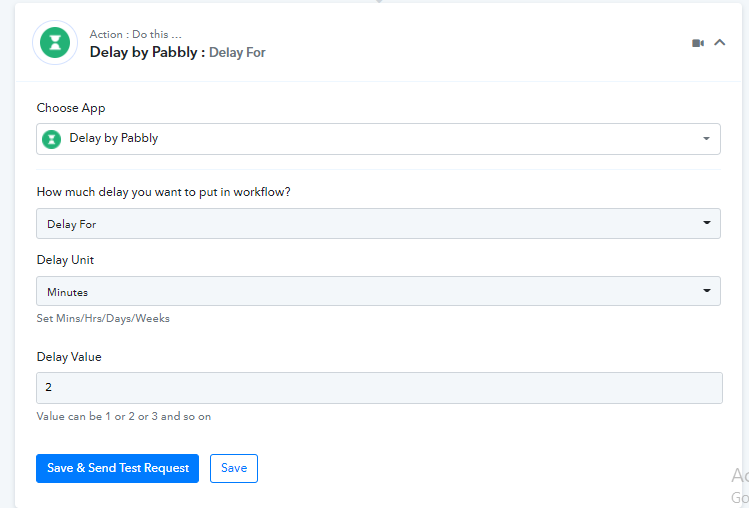This screenshot has height=508, width=749.
Task: Click the Set Mins/Hrs/Days/Weeks hint text
Action: 103,318
